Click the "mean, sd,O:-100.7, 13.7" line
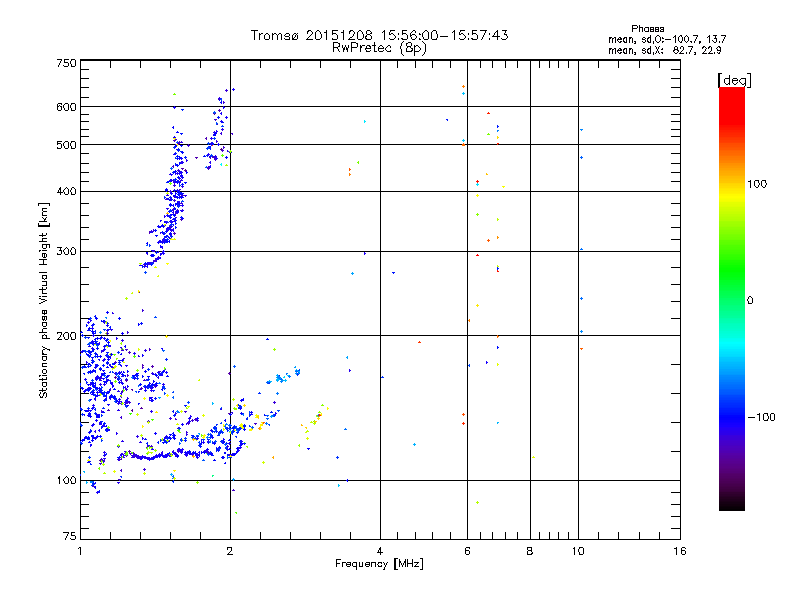This screenshot has height=600, width=800. 667,39
